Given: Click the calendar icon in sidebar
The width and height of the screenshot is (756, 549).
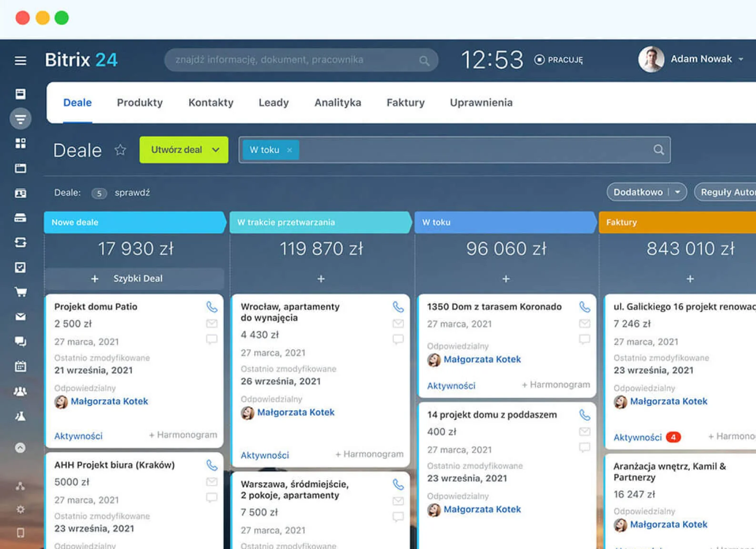Looking at the screenshot, I should pyautogui.click(x=20, y=366).
